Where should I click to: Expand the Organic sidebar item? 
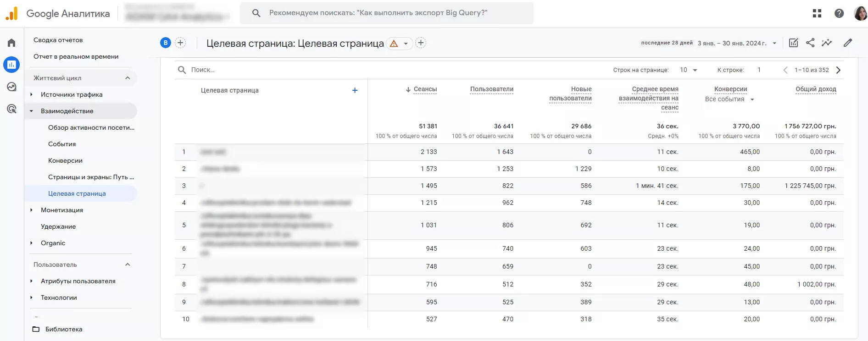[x=31, y=243]
